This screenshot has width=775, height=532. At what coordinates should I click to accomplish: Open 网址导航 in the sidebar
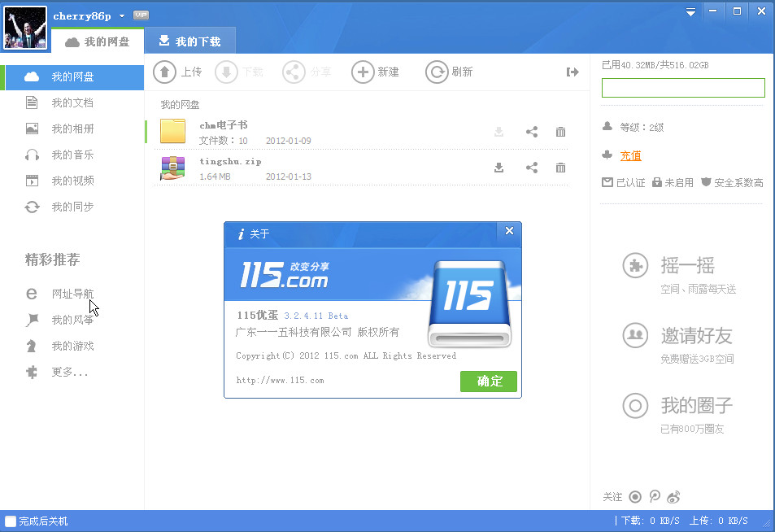point(72,294)
